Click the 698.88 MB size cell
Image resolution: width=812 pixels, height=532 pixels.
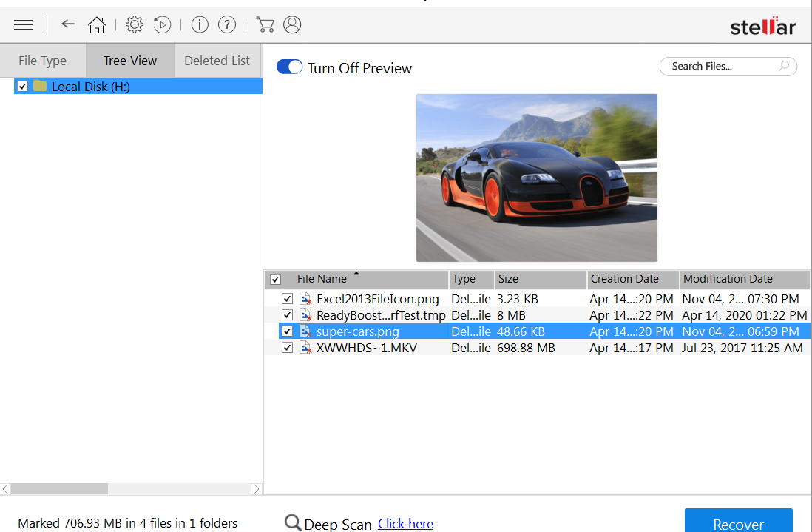point(526,348)
